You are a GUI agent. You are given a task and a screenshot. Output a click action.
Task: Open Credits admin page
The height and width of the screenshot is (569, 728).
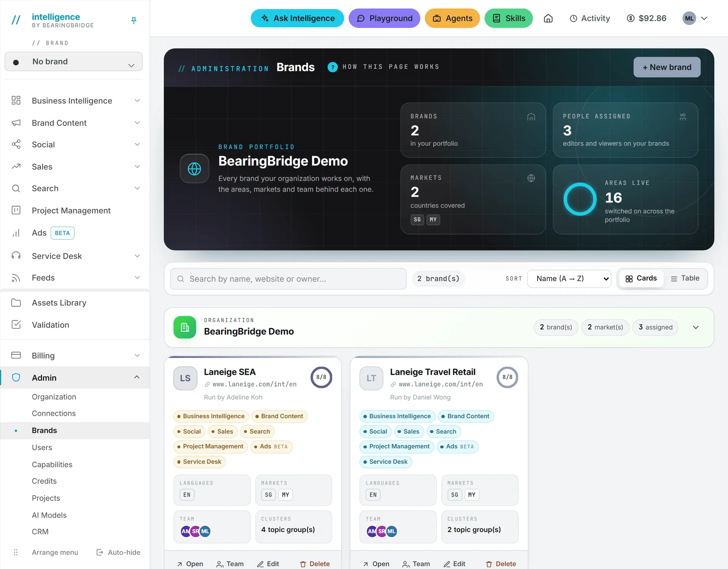coord(44,481)
